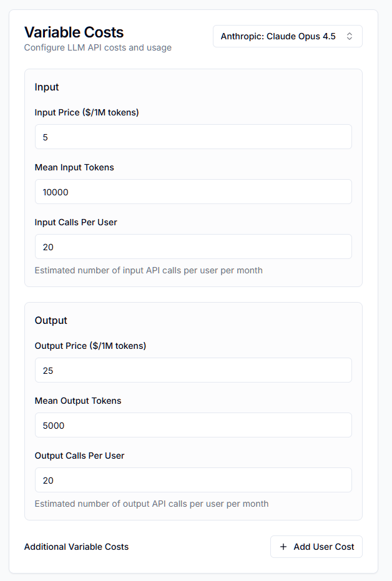Click the Variable Costs heading
Image resolution: width=392 pixels, height=581 pixels.
(x=74, y=32)
